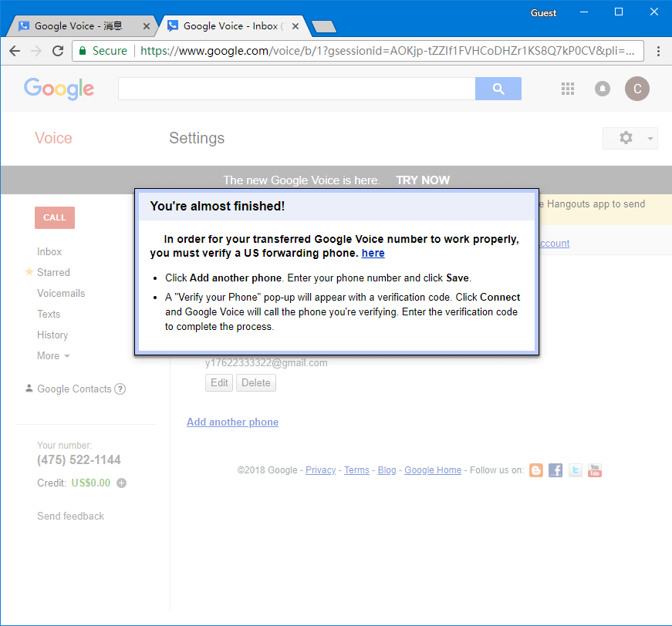Close the Google Voice Inbox tab

pos(295,26)
